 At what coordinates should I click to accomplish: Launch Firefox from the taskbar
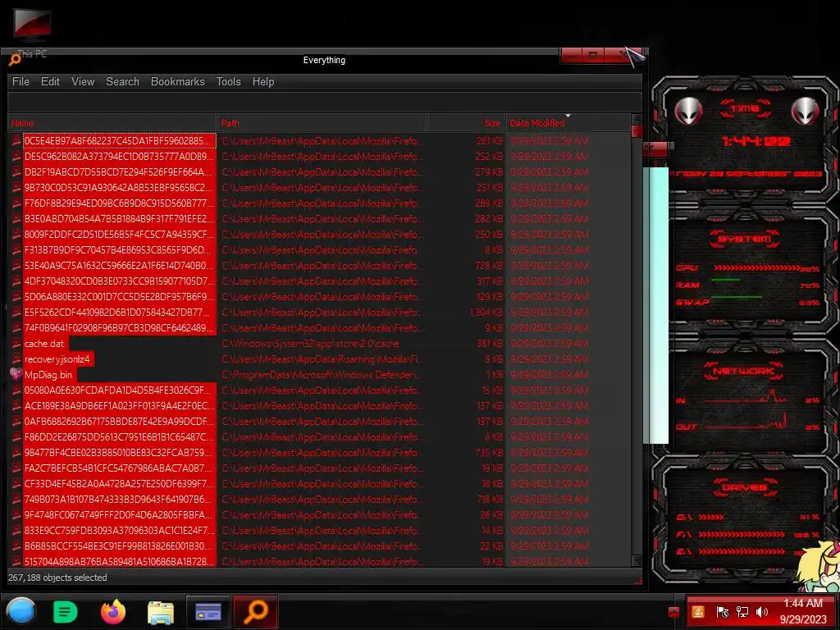(113, 612)
